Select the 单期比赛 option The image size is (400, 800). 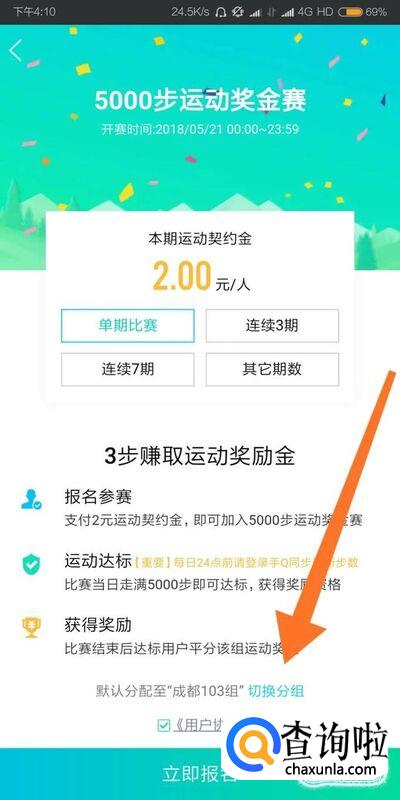click(128, 326)
